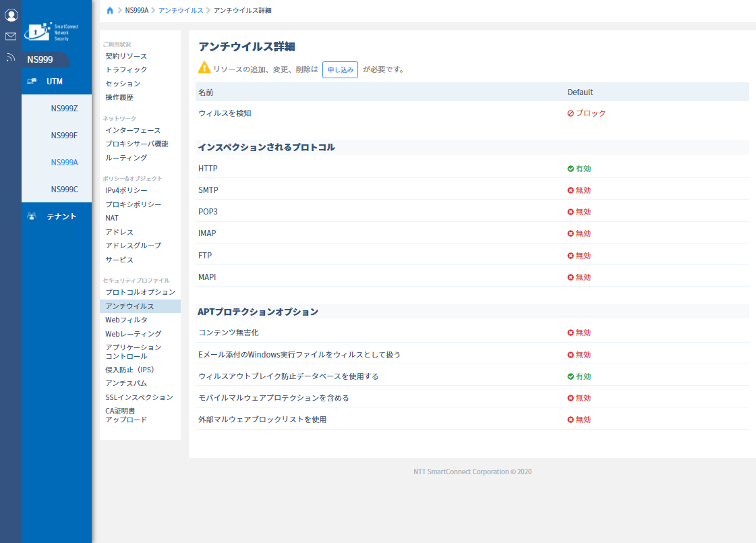
Task: Open CA証明書アップロード menu item
Action: (x=126, y=416)
